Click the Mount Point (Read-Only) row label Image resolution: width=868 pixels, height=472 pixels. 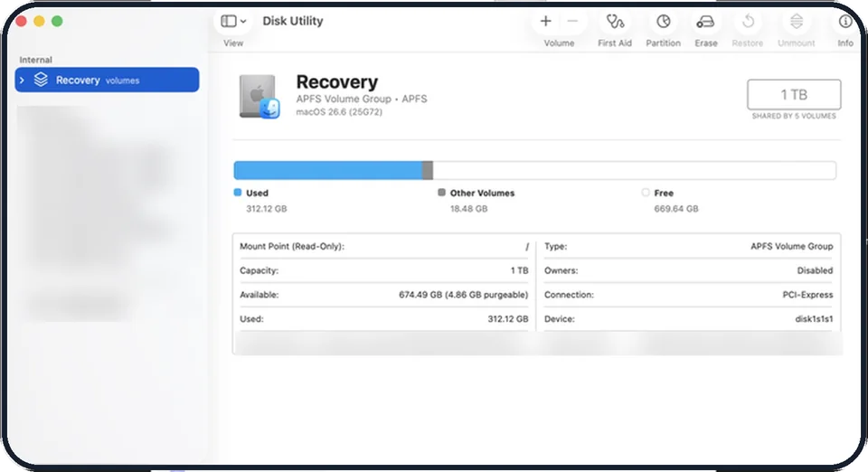click(x=292, y=246)
